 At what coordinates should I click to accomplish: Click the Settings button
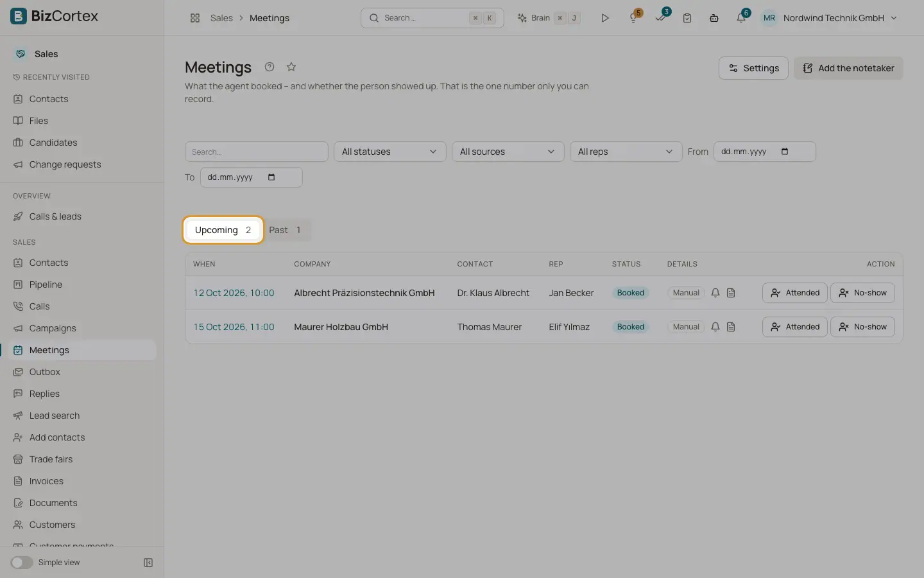pos(753,68)
